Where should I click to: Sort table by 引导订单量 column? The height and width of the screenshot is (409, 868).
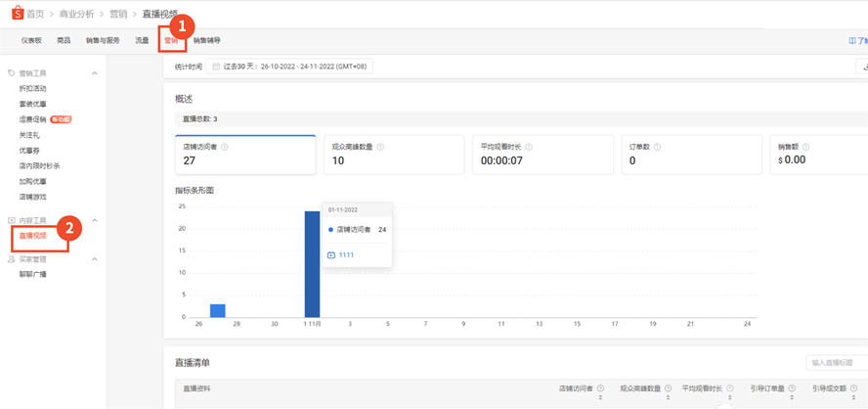tap(792, 398)
